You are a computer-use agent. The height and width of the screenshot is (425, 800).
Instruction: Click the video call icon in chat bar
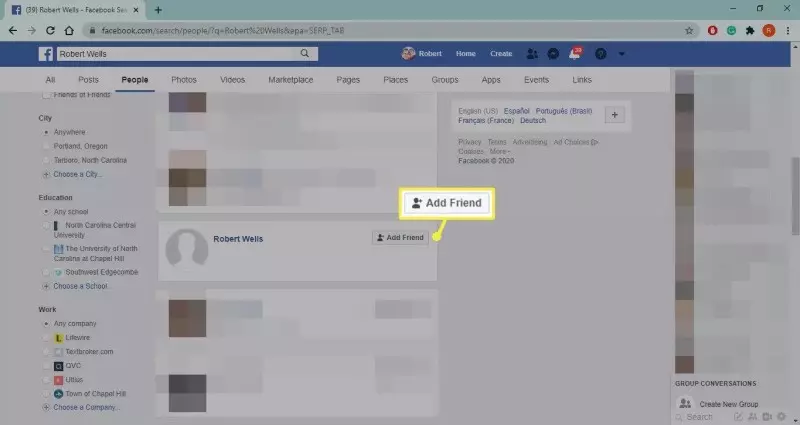[767, 417]
